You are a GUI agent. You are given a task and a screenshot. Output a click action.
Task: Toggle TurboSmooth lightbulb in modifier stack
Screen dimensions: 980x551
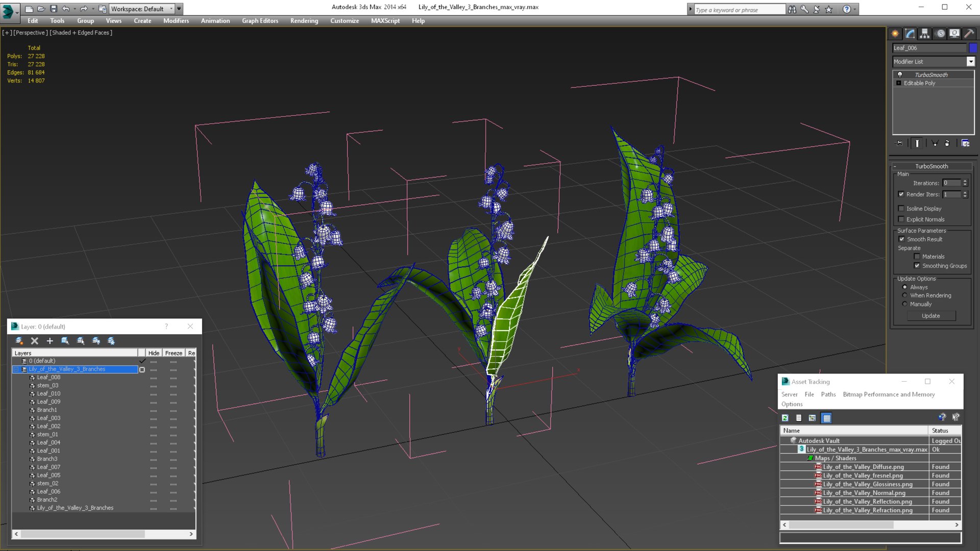pos(900,74)
